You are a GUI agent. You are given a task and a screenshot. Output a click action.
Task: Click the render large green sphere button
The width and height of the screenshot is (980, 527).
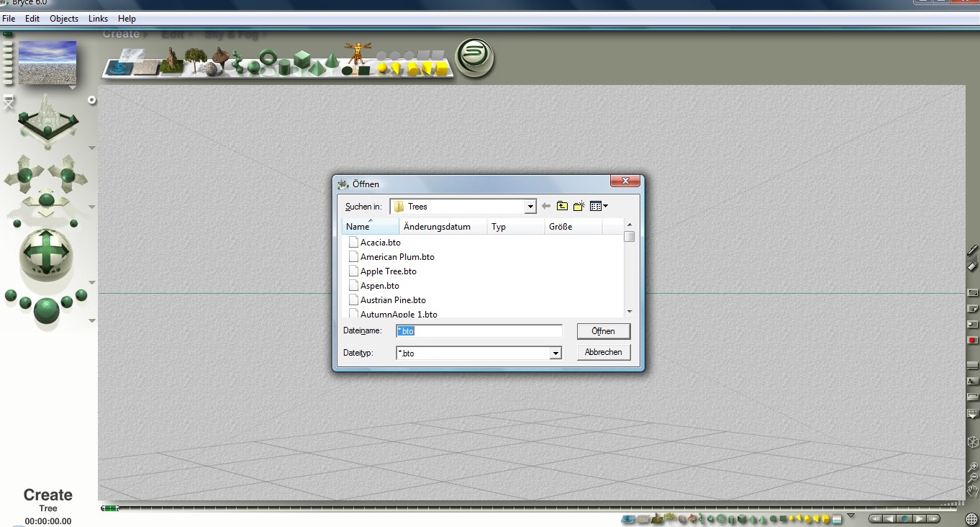click(47, 310)
